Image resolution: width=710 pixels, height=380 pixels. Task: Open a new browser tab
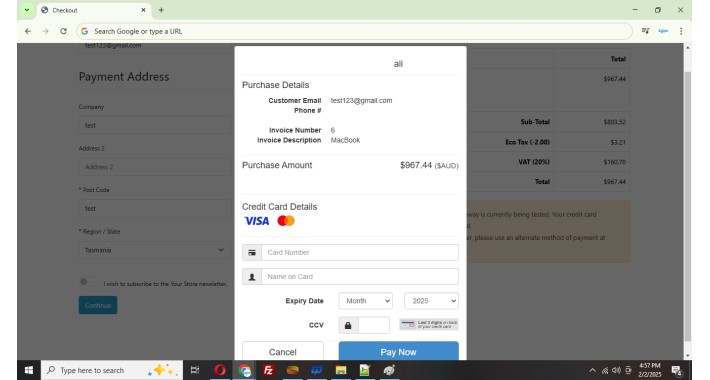161,10
